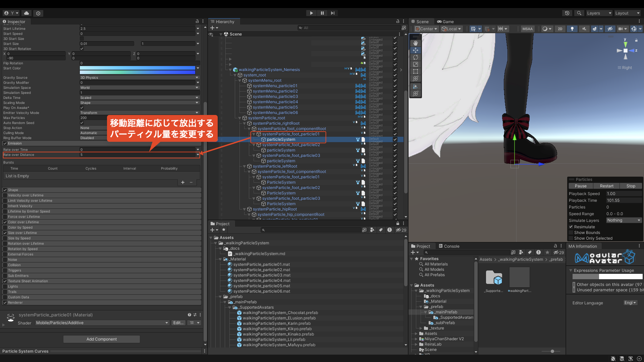Toggle the Resimulate checkbox

tap(571, 227)
